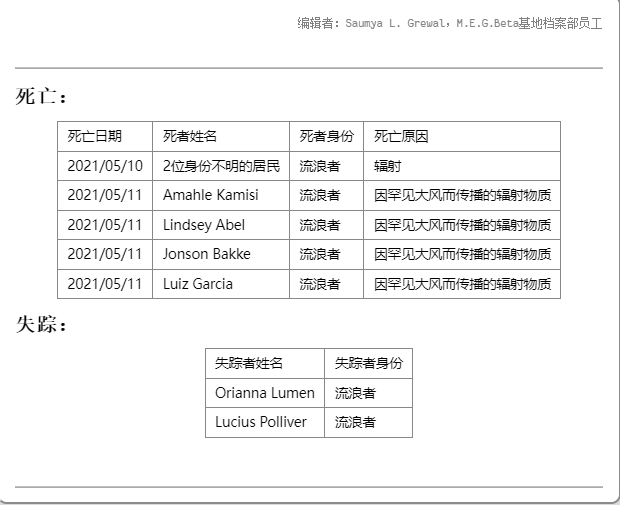Click the 失踪者身份 column header
The image size is (620, 505).
point(369,363)
